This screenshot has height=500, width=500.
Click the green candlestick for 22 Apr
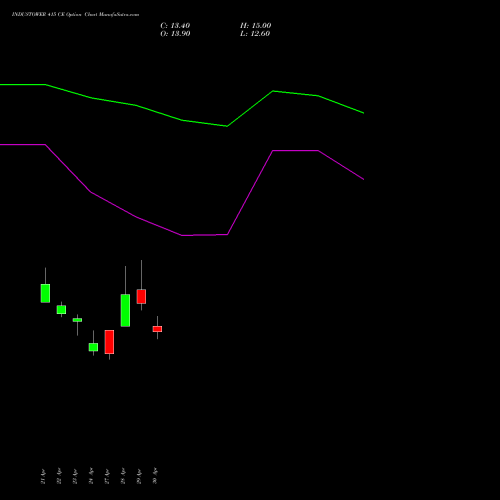point(61,310)
